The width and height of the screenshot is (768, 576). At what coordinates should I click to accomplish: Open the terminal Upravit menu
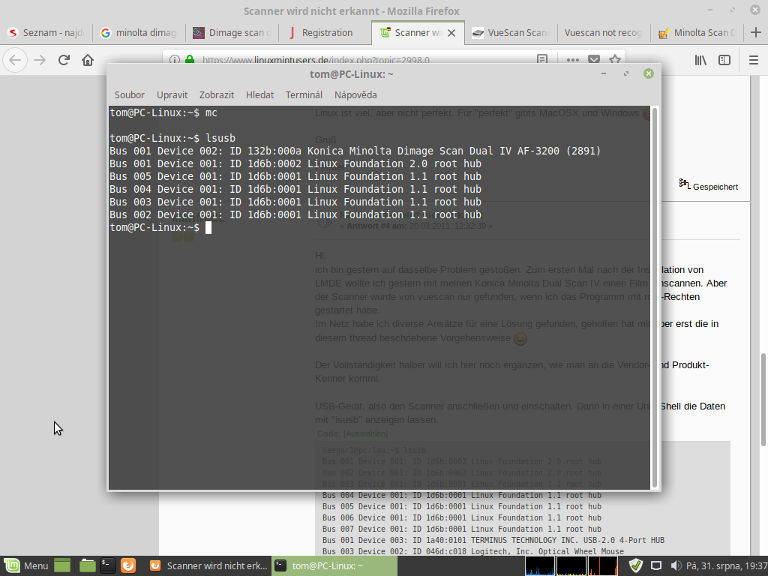click(172, 95)
